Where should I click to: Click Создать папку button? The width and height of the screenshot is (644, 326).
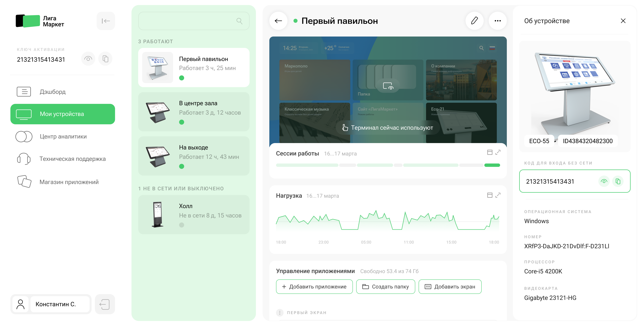point(386,286)
